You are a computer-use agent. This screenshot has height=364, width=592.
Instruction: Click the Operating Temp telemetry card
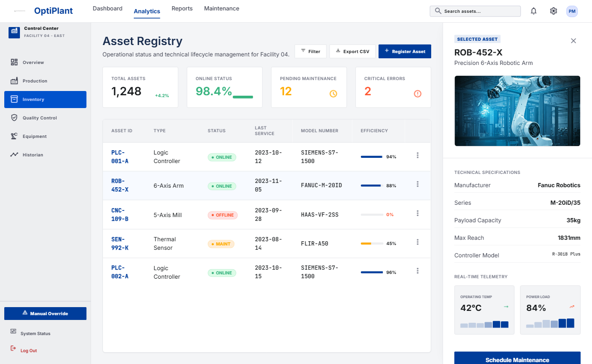click(x=484, y=310)
